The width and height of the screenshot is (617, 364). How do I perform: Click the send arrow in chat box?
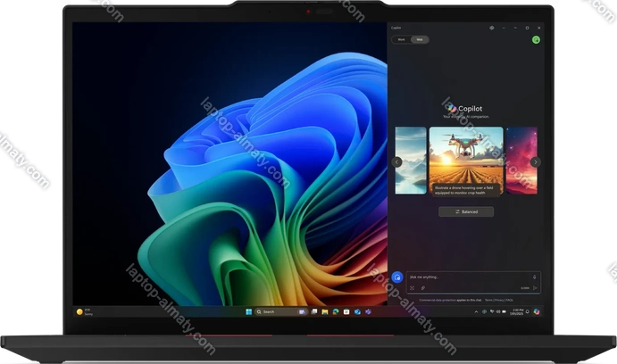534,288
